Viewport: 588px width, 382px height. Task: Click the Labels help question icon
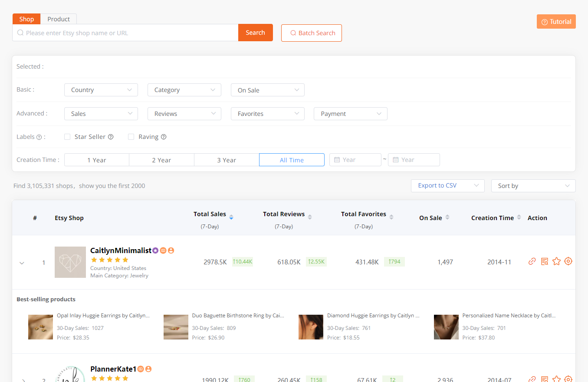39,136
